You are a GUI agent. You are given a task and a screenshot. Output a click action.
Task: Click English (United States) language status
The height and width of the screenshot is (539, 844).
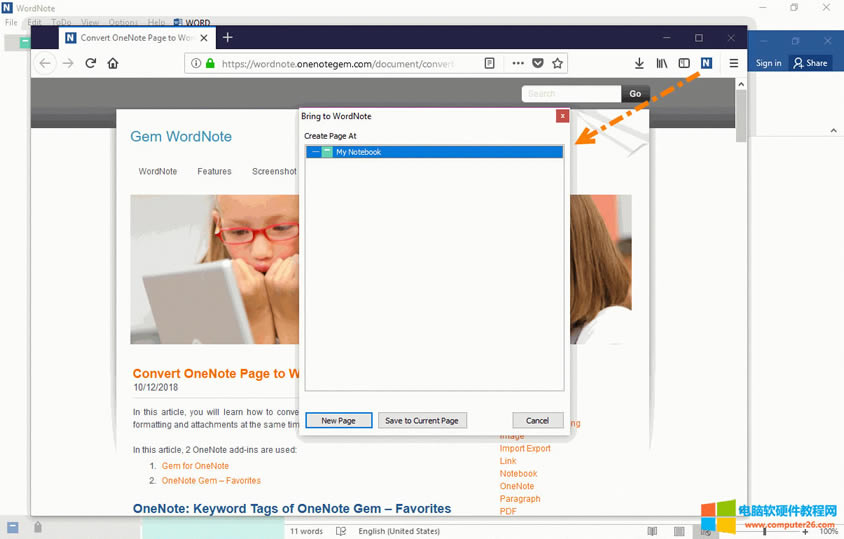[x=399, y=531]
